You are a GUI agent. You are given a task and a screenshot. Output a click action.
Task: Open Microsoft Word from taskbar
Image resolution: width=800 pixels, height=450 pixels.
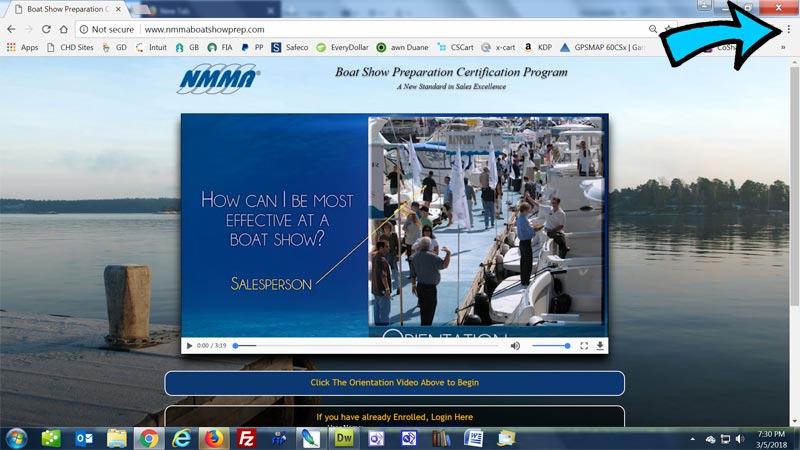tap(473, 438)
